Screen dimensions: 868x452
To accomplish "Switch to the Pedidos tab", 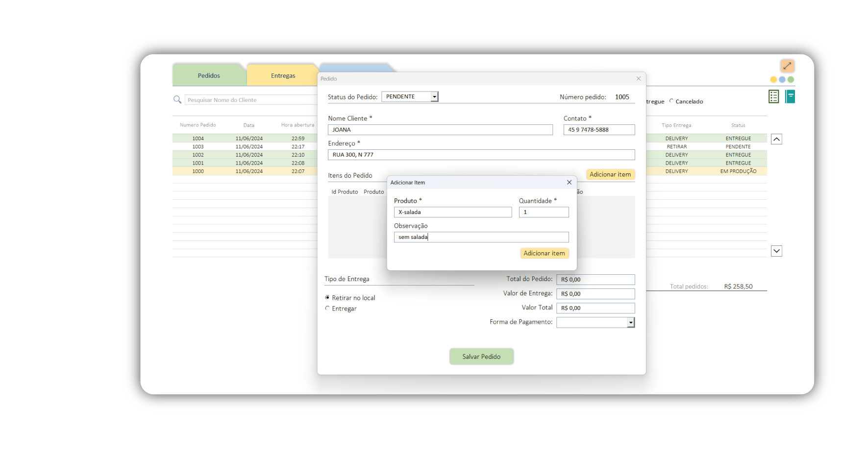I will tap(209, 75).
